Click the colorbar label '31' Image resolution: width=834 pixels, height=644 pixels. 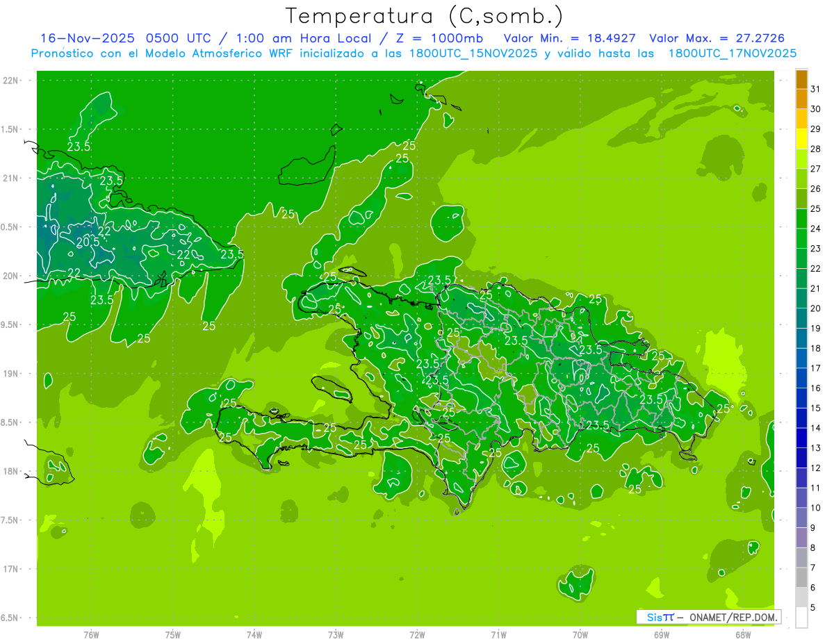point(816,89)
